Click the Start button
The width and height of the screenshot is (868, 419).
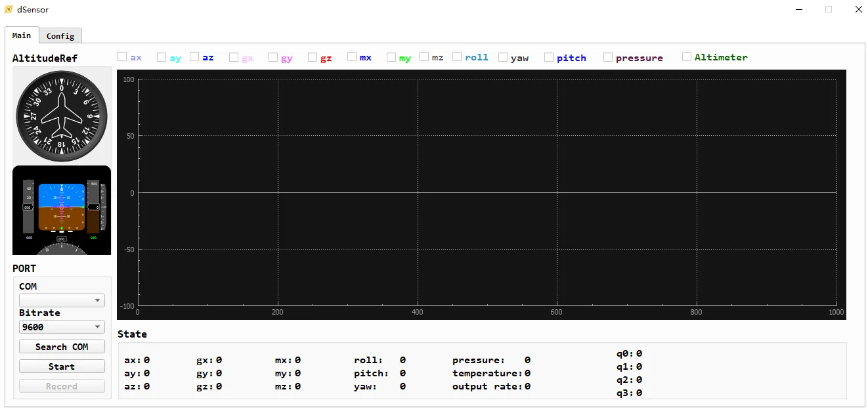(62, 366)
